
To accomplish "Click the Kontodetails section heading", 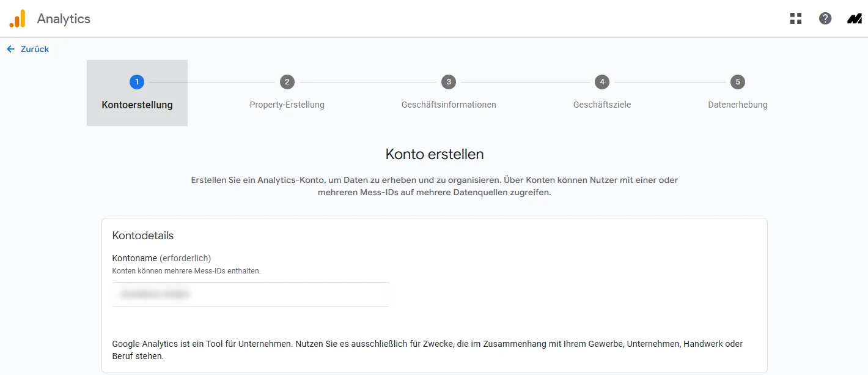I will 143,236.
